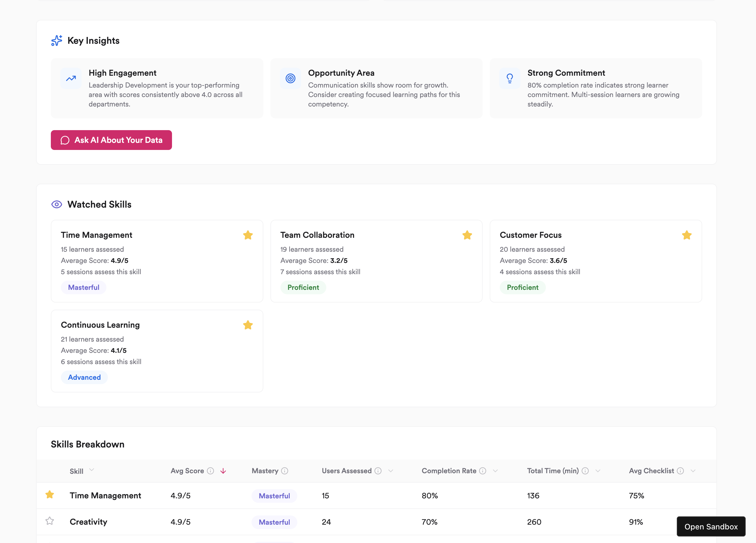The height and width of the screenshot is (543, 756).
Task: Click the 91% avg checklist value
Action: 636,522
